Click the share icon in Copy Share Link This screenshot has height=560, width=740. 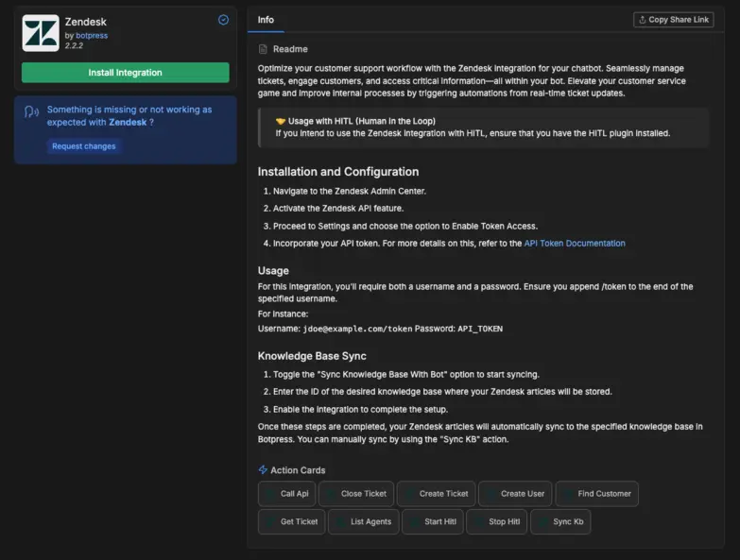643,20
